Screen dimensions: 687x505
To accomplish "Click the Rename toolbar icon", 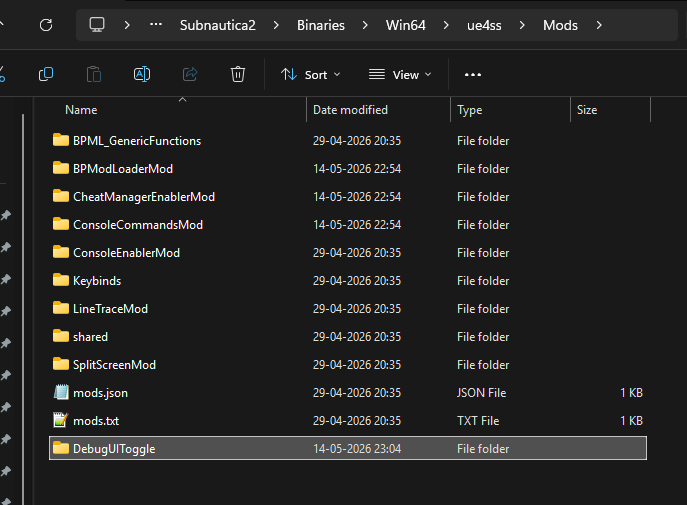I will (x=142, y=74).
